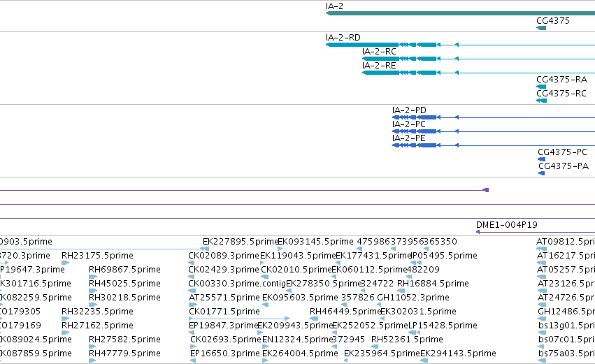Select the IA-2-PE protein label
This screenshot has height=364, width=595.
coord(409,138)
